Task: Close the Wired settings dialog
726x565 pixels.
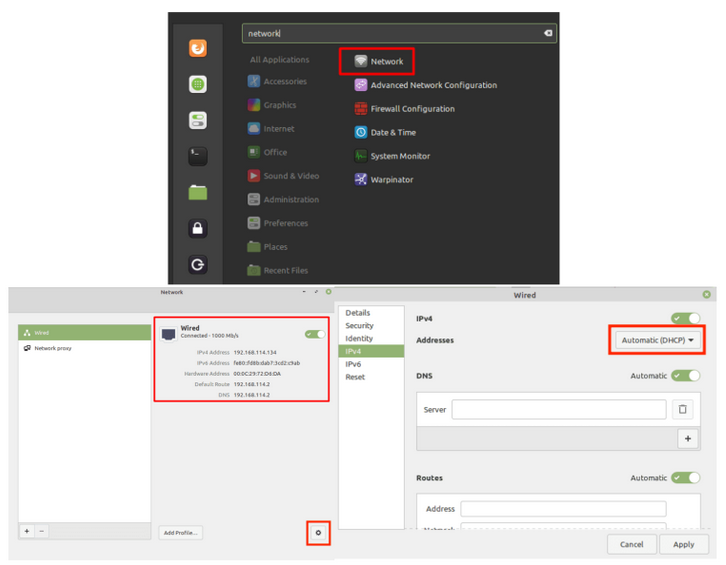Action: click(x=706, y=295)
